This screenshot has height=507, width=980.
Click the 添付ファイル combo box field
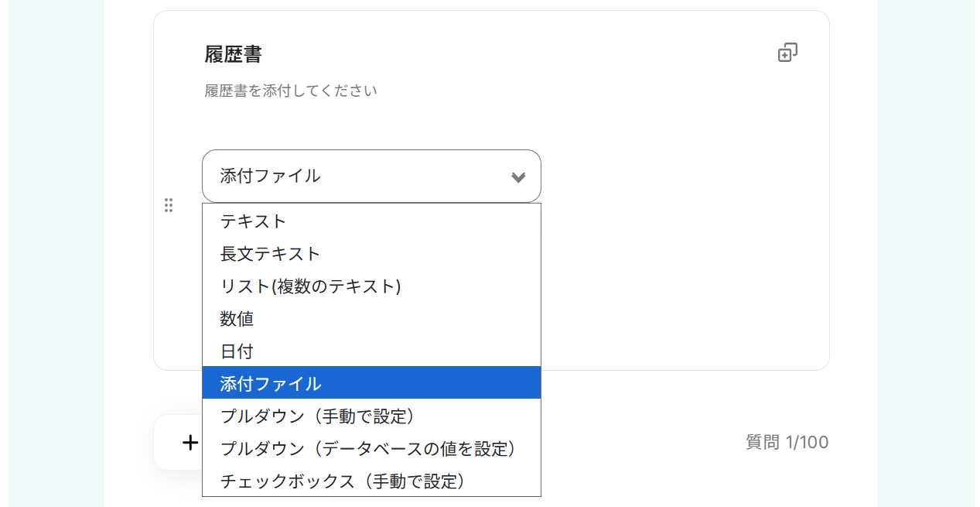pyautogui.click(x=356, y=176)
